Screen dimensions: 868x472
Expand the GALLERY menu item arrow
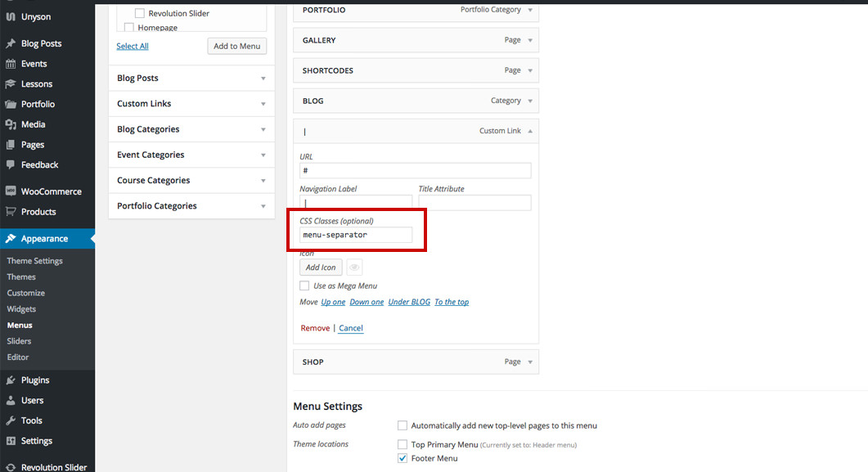530,40
